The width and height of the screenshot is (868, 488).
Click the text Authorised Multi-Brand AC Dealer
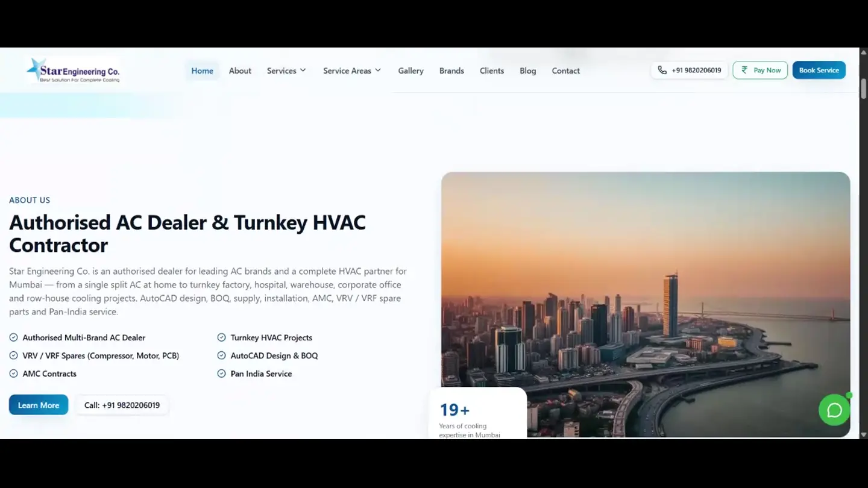click(x=84, y=337)
